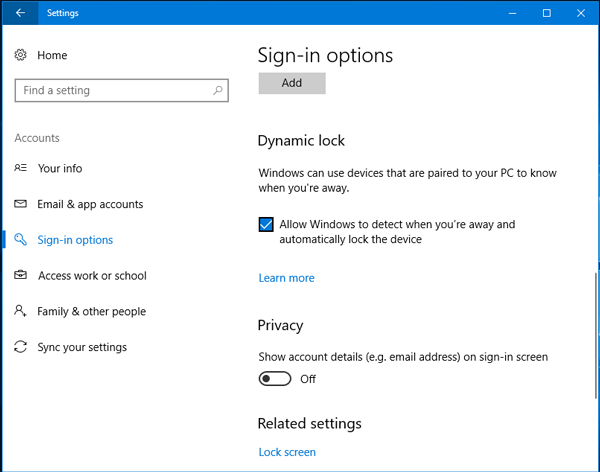Go to Sync your settings
The width and height of the screenshot is (600, 472).
point(82,347)
